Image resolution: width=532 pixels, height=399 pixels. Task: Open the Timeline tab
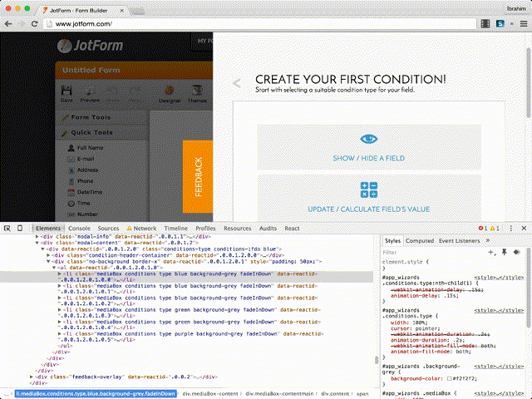[175, 229]
